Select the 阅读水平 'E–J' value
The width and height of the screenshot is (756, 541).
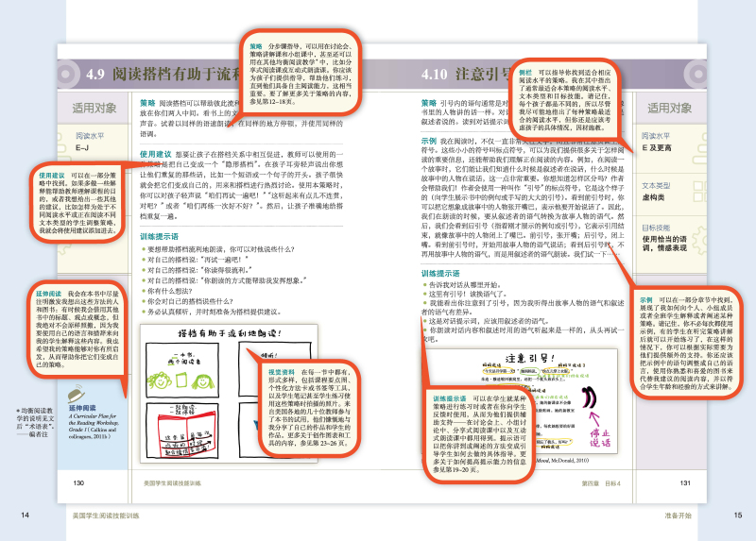82,147
